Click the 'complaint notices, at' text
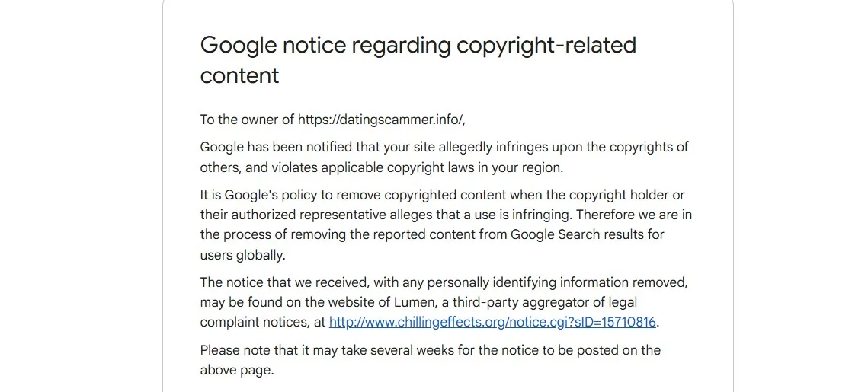The width and height of the screenshot is (868, 392). [263, 323]
